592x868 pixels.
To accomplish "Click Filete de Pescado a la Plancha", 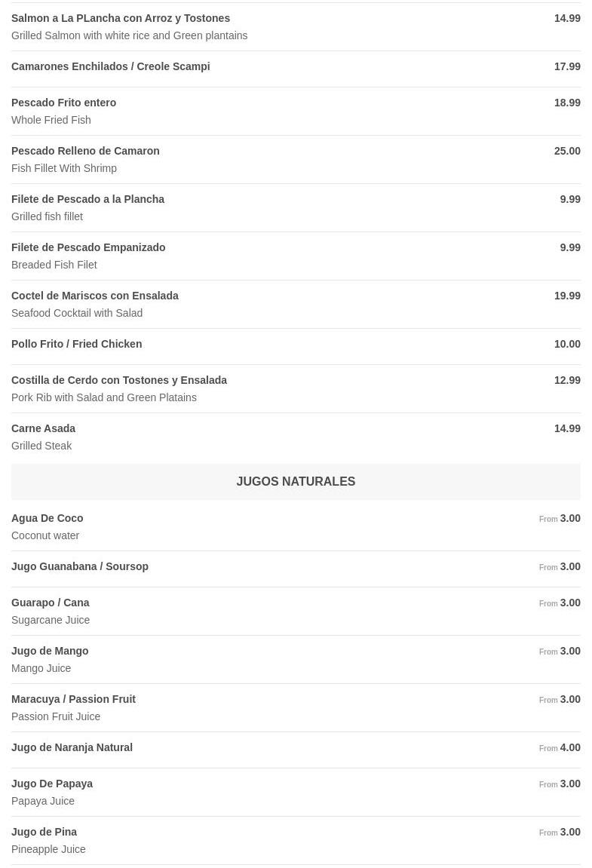I will pyautogui.click(x=87, y=199).
